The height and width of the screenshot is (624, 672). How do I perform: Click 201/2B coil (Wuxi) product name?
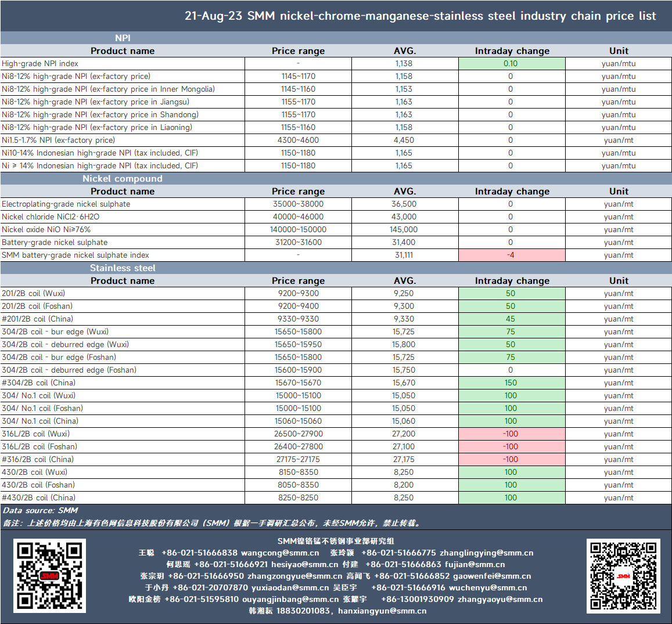pos(34,293)
